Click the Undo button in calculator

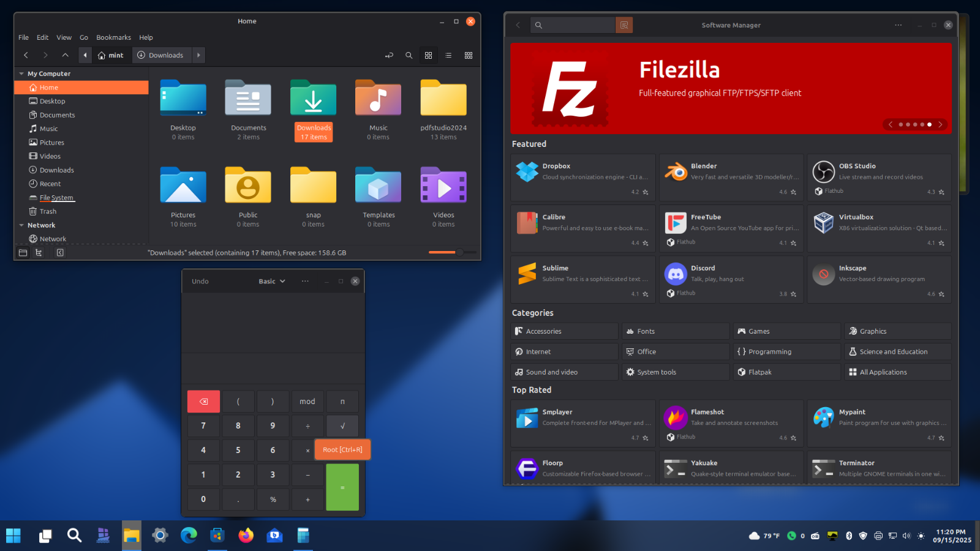point(200,281)
